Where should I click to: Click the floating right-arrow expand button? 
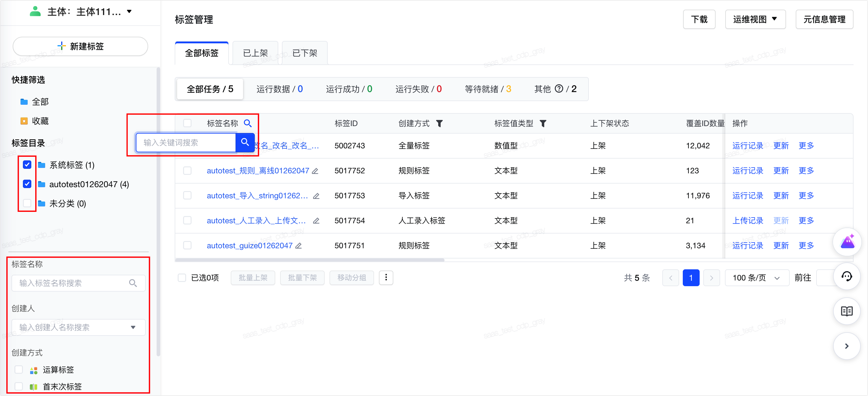[847, 346]
